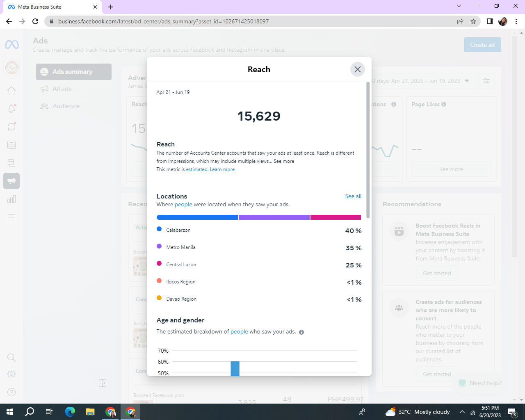Collapse the navigation panel icon
Screen dimensions: 525x420
tap(103, 383)
